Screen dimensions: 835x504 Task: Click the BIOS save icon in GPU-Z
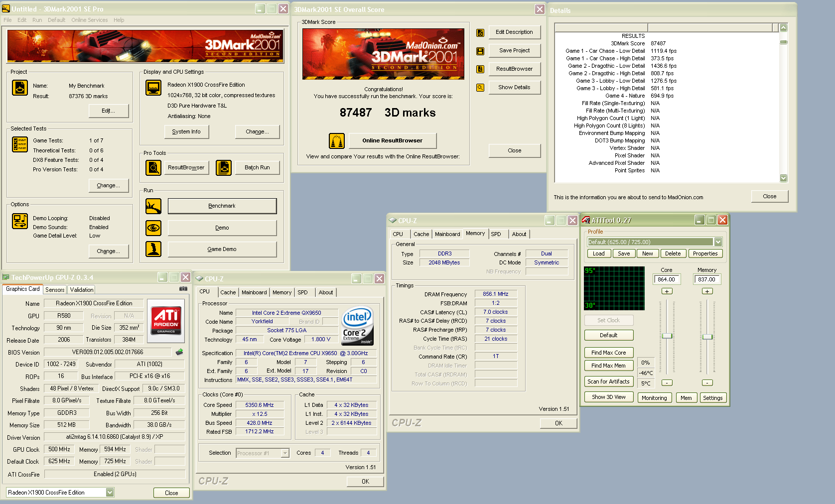point(179,352)
